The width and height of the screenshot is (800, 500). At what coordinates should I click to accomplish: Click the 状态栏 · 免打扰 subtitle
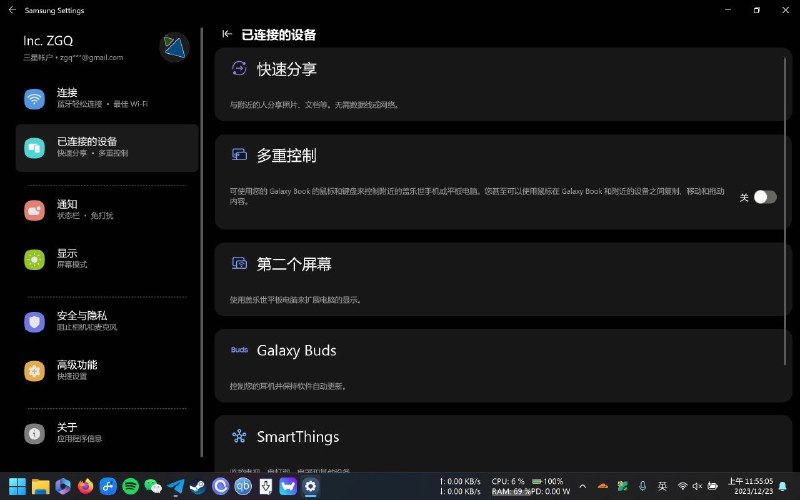85,215
